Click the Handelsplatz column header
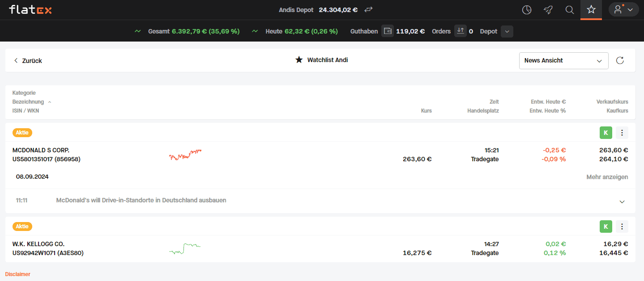Screen dimensions: 644x281 pos(483,111)
